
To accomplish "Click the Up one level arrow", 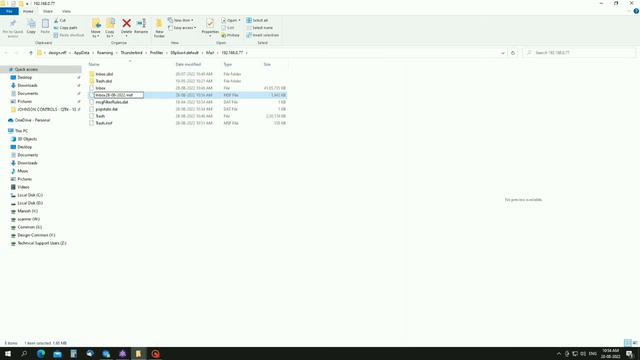I will click(x=31, y=53).
